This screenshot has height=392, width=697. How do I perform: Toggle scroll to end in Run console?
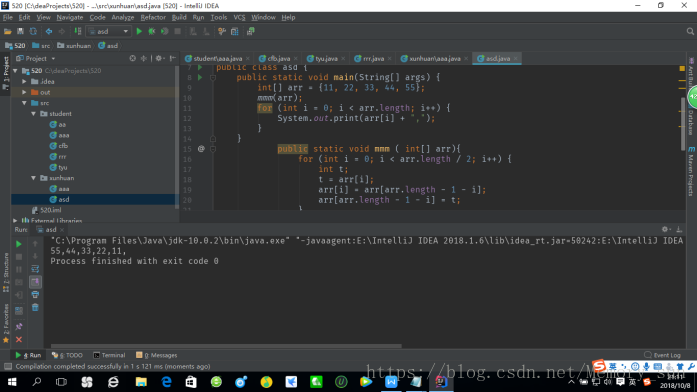(35, 282)
